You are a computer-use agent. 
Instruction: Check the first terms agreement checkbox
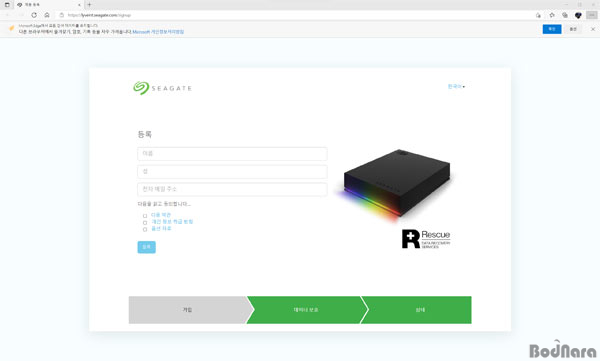click(145, 216)
